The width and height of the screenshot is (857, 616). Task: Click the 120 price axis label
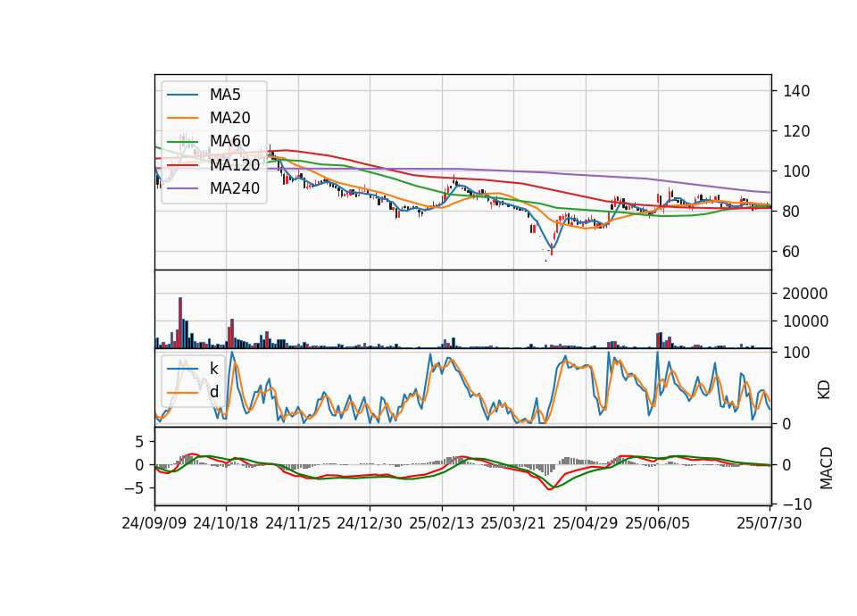(x=795, y=131)
